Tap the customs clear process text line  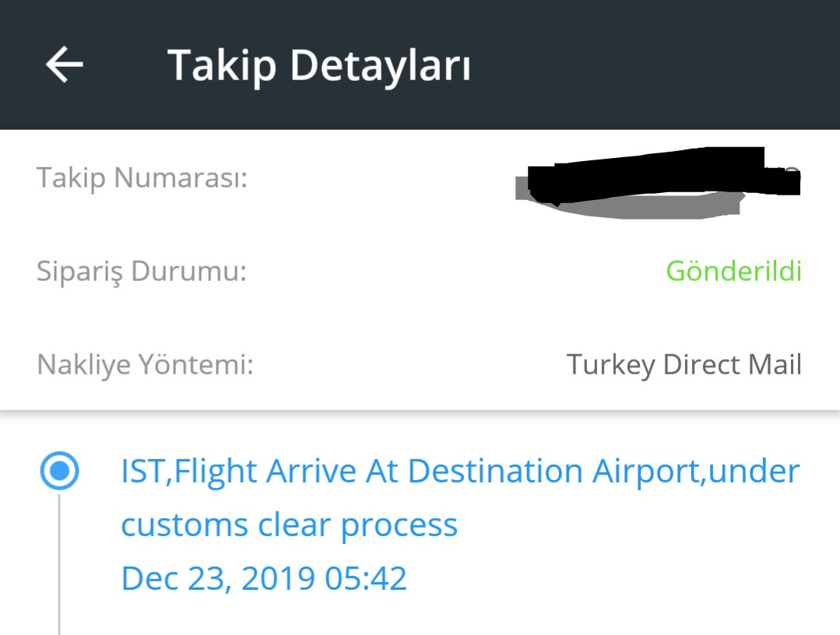[290, 525]
